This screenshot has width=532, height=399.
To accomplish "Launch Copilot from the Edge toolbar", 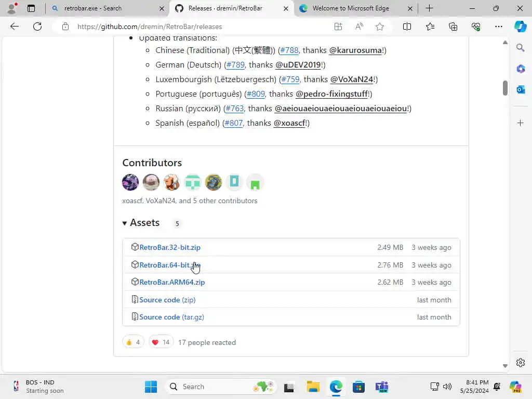I will [520, 26].
